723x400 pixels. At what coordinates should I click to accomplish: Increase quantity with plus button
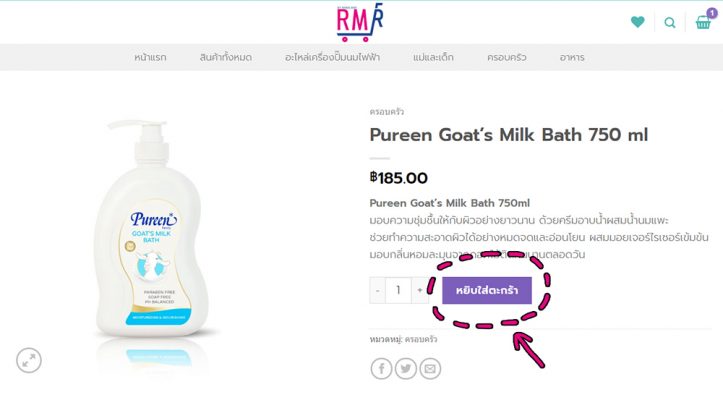[420, 290]
